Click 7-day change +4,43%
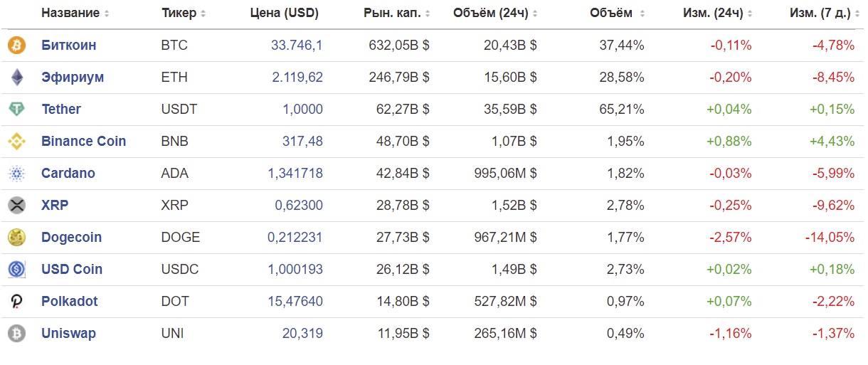868x365 pixels. [x=832, y=142]
